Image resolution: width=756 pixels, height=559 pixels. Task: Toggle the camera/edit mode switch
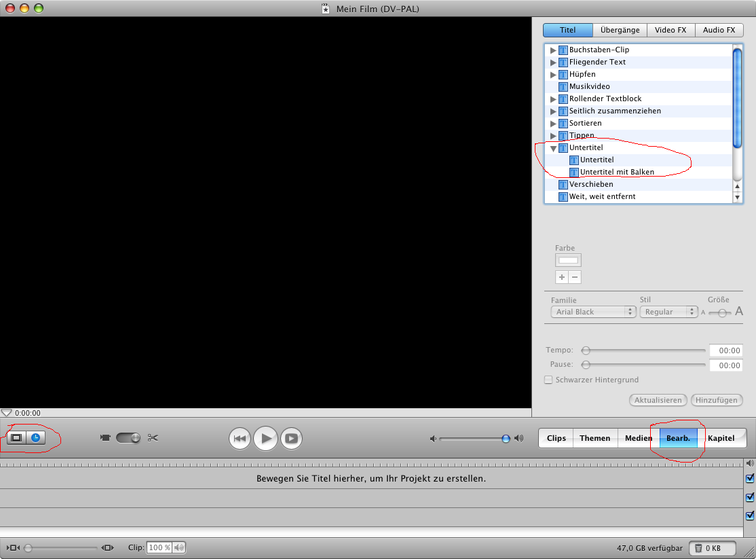pos(128,437)
